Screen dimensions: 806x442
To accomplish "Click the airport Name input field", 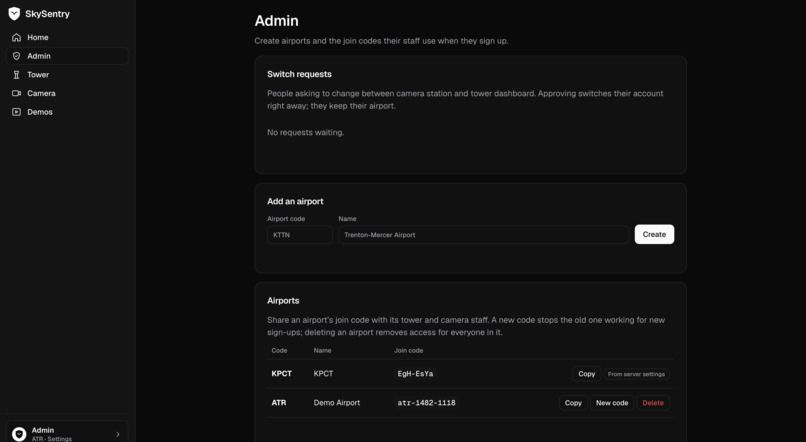I will pyautogui.click(x=483, y=234).
